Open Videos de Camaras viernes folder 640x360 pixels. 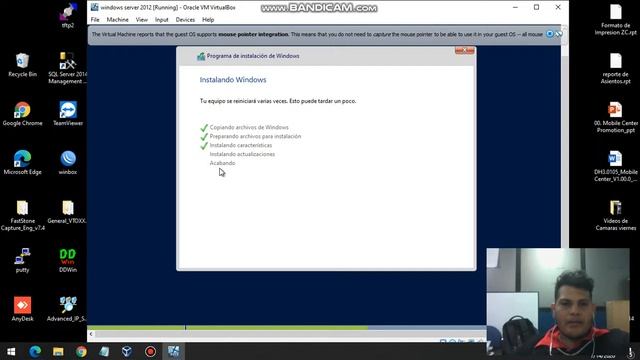tap(616, 216)
